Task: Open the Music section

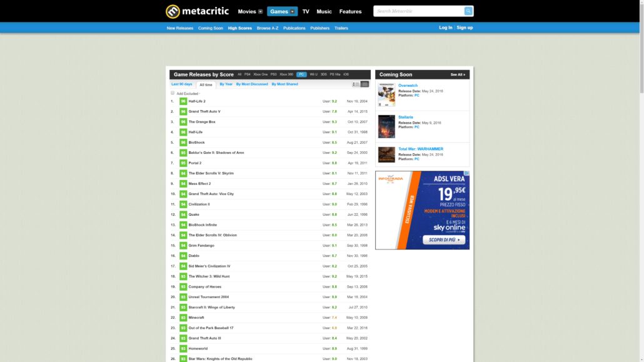Action: click(324, 11)
